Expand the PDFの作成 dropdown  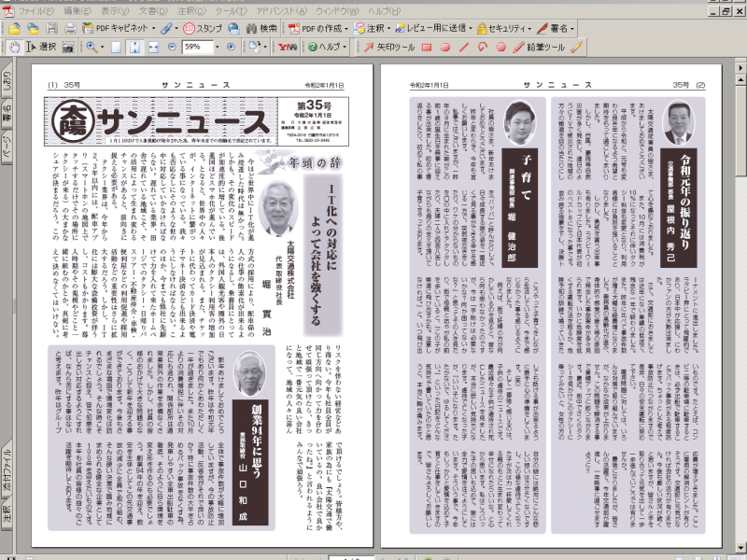coord(347,29)
